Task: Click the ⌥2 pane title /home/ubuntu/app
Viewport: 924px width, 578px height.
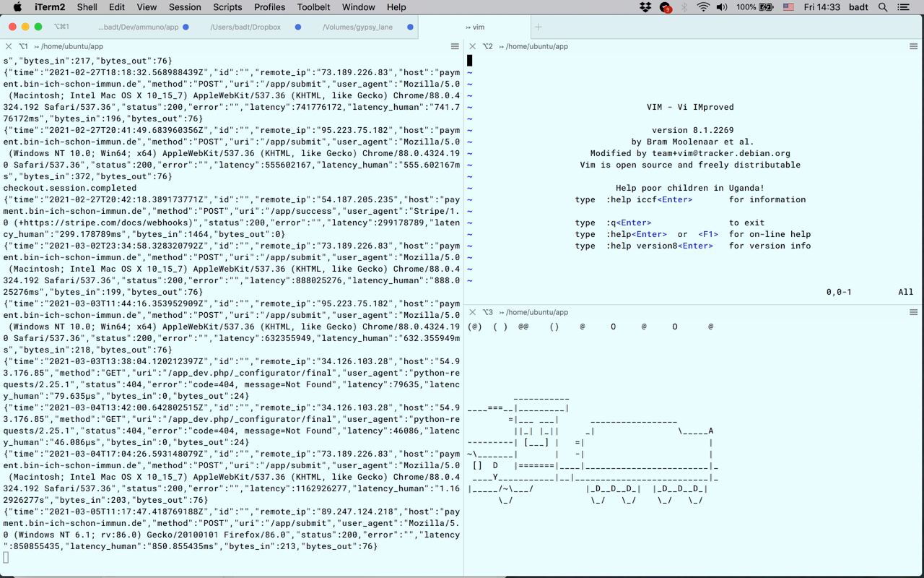Action: point(537,46)
